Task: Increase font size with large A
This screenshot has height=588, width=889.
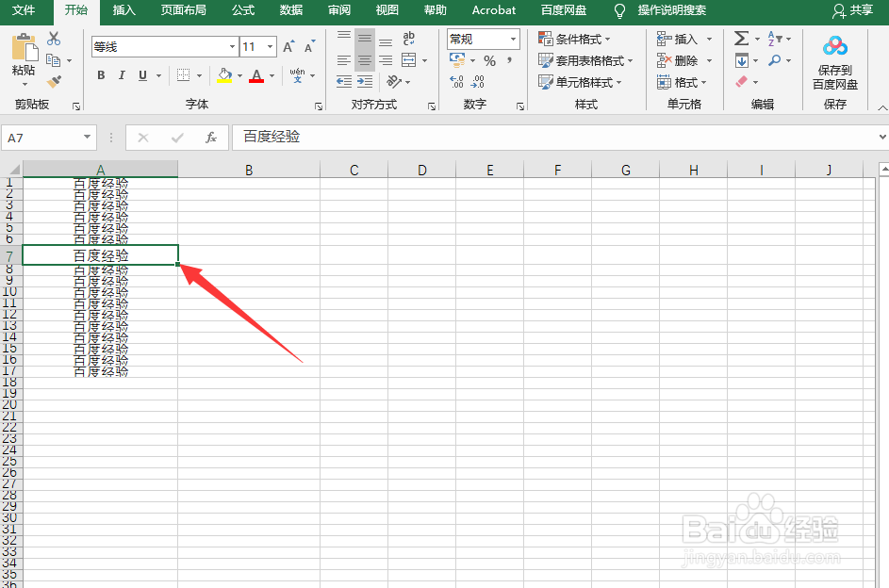Action: (288, 46)
